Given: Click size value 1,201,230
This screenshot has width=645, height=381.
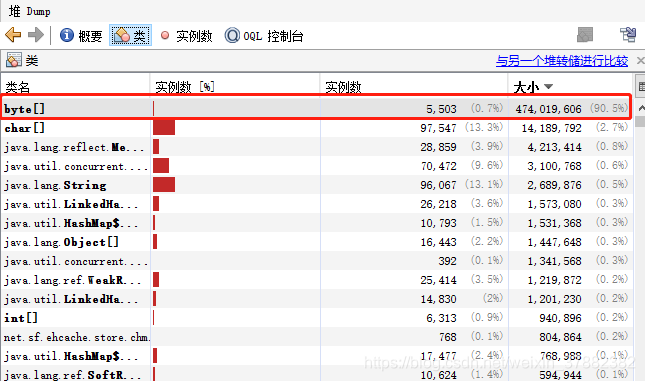Looking at the screenshot, I should pos(554,299).
